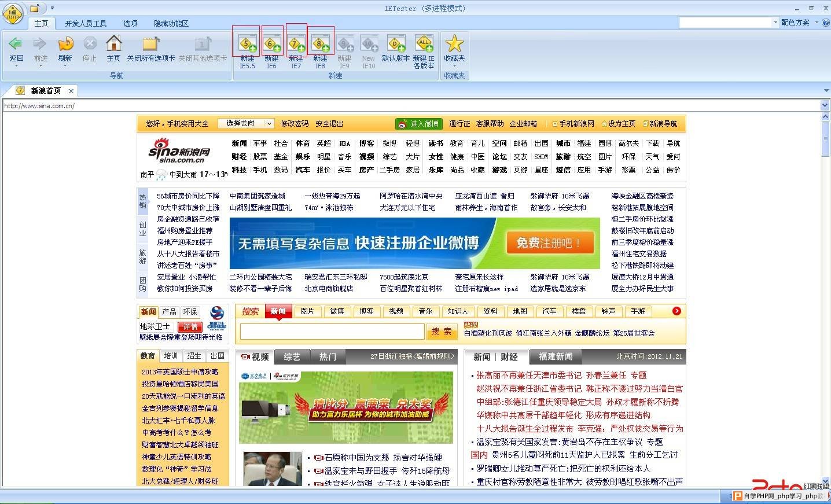Image resolution: width=831 pixels, height=504 pixels.
Task: Click the address bar URL field
Action: [411, 106]
